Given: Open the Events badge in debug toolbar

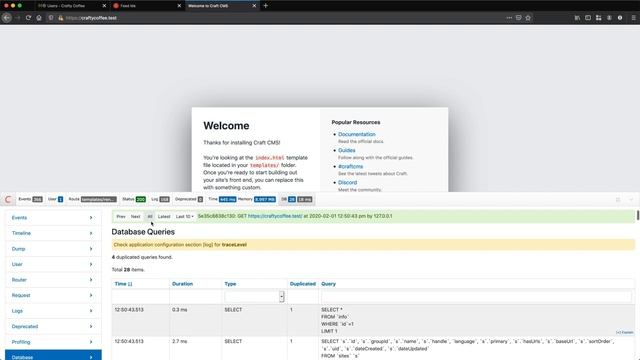Looking at the screenshot, I should (x=30, y=199).
